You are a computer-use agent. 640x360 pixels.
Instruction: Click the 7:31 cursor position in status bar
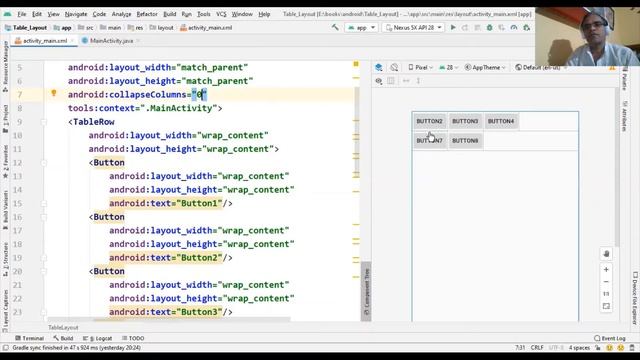click(520, 348)
